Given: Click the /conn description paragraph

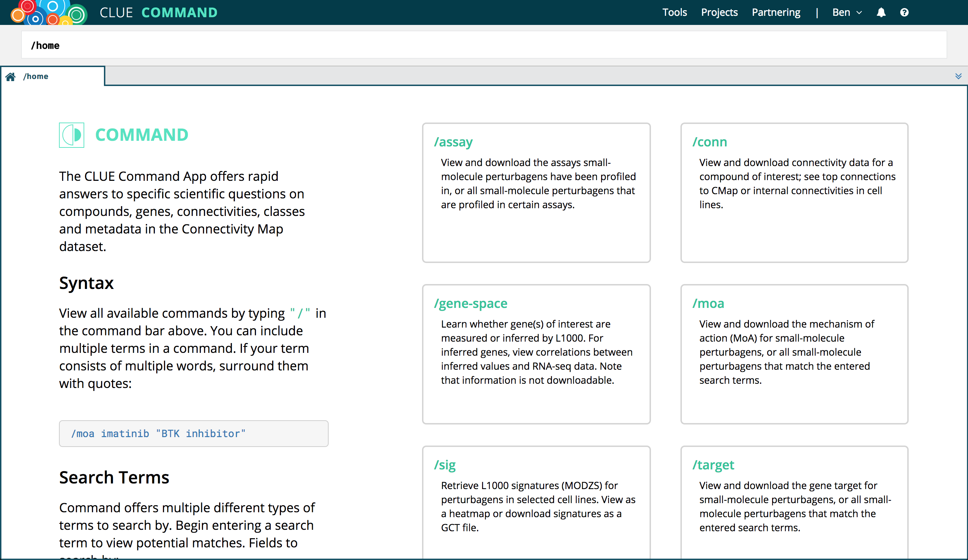Looking at the screenshot, I should coord(797,184).
